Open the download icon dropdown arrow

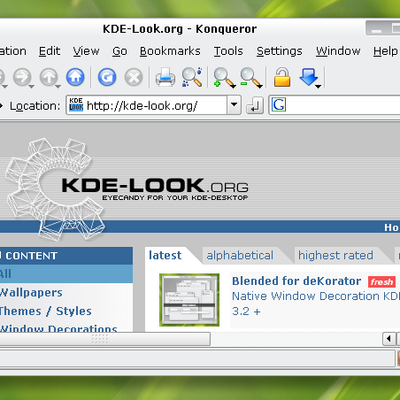(x=318, y=87)
